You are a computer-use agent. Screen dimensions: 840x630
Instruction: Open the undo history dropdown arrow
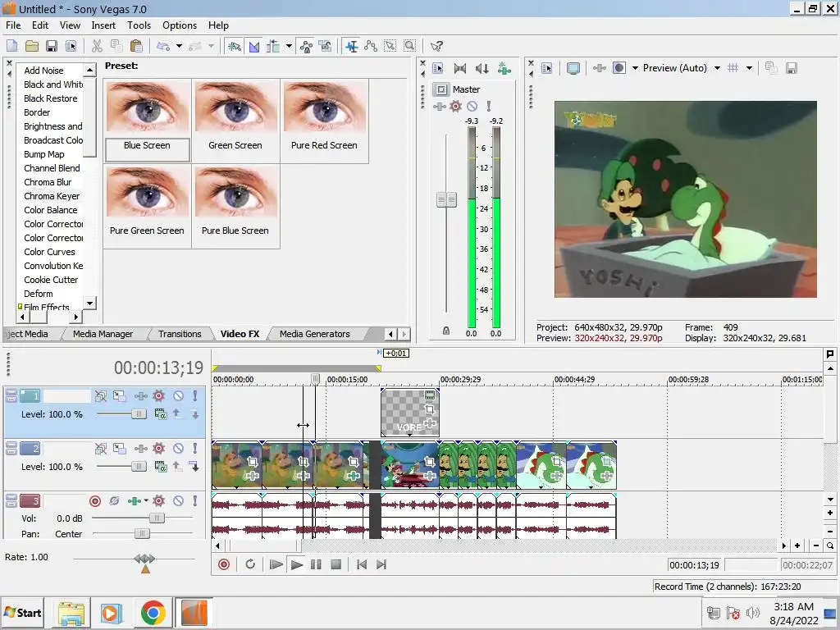point(179,46)
